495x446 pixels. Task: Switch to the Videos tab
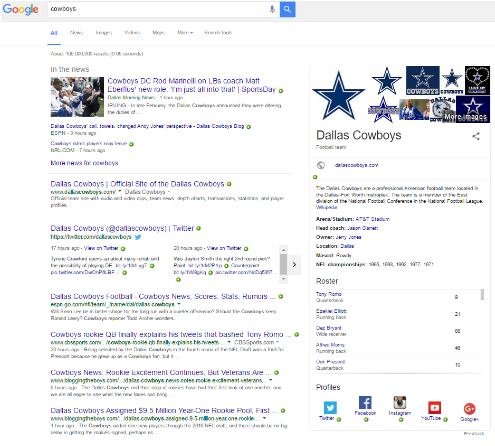click(132, 33)
